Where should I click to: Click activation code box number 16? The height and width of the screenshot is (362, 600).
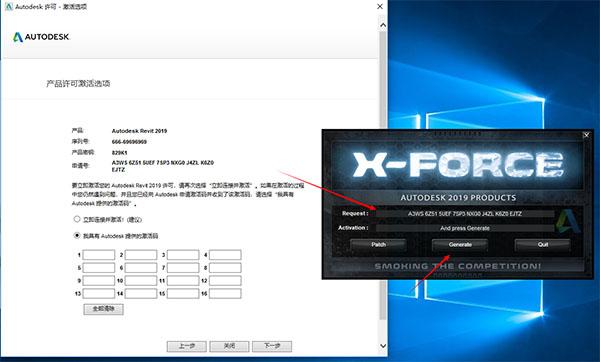tap(225, 294)
